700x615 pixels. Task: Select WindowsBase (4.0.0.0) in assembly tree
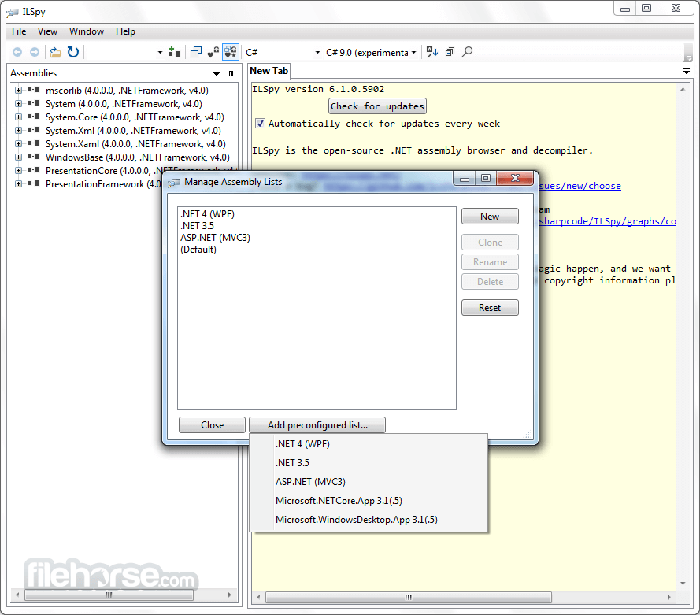click(x=138, y=157)
